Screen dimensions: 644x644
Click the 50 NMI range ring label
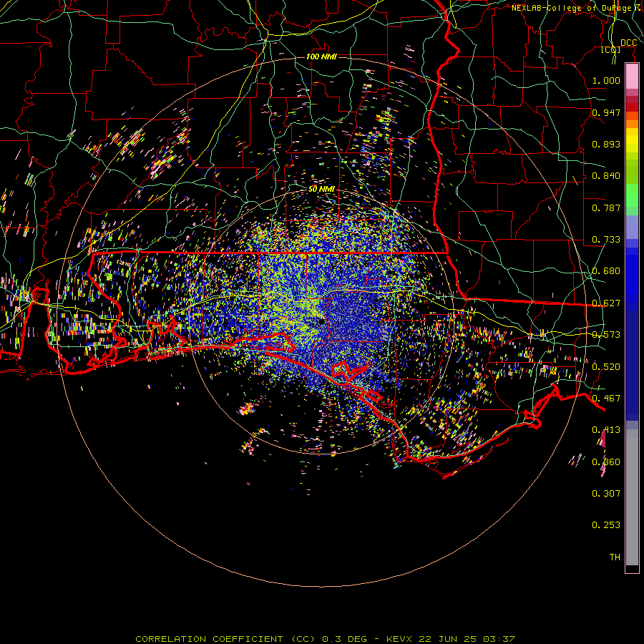click(321, 190)
